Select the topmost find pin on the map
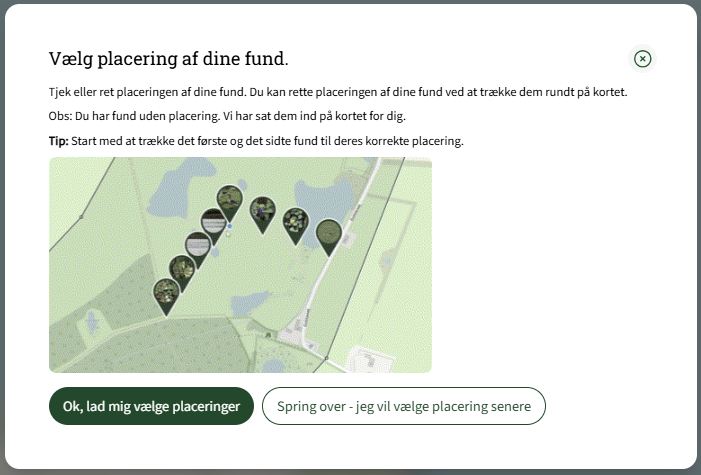 [x=230, y=199]
